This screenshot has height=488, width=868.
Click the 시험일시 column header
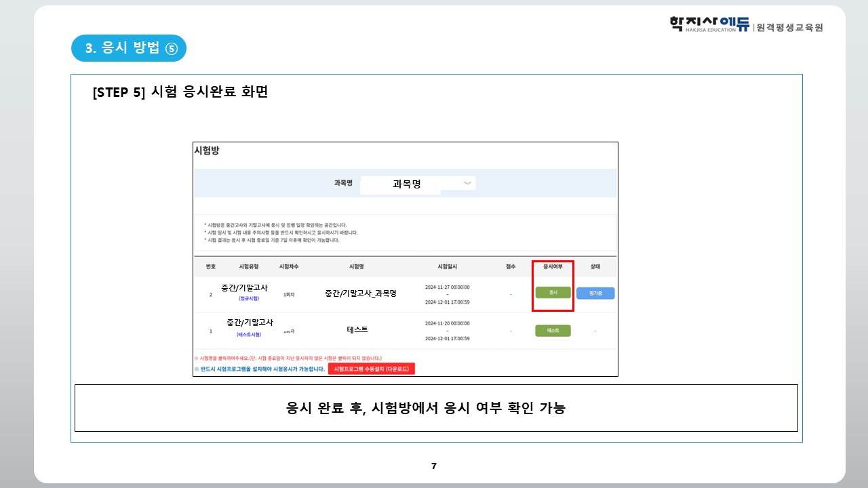coord(448,267)
